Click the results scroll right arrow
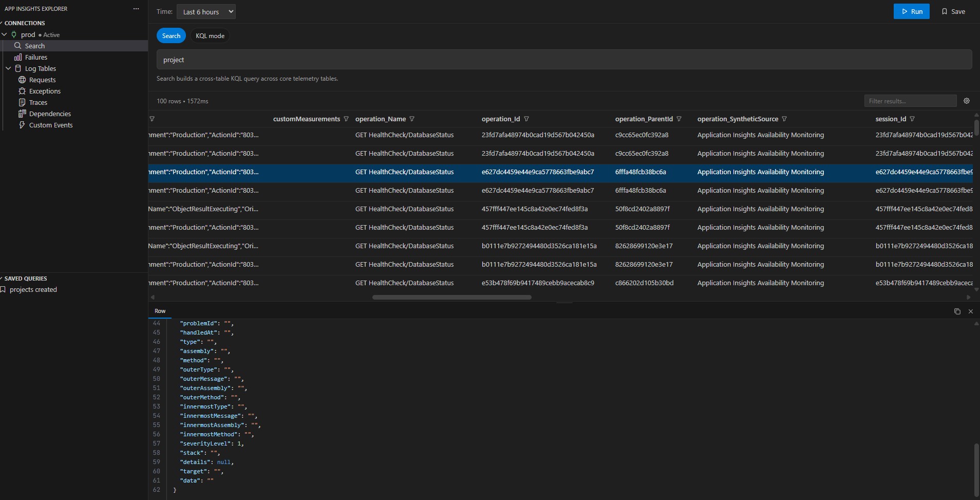 point(969,297)
